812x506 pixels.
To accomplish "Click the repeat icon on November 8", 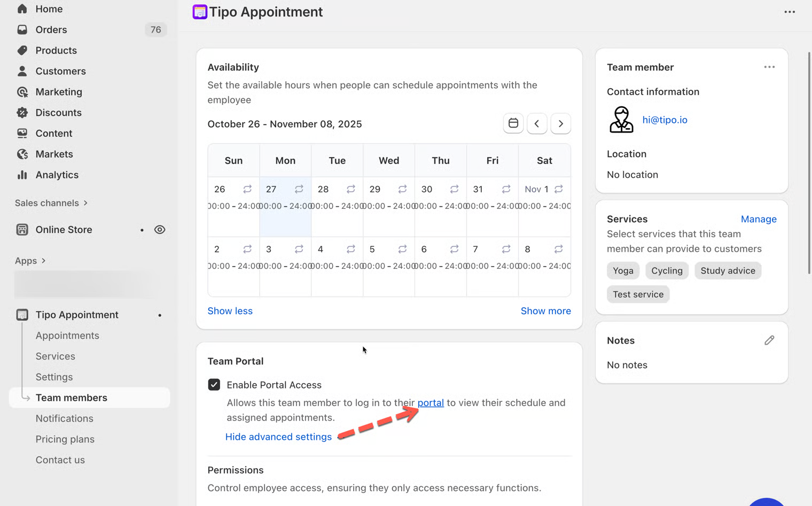I will point(558,249).
